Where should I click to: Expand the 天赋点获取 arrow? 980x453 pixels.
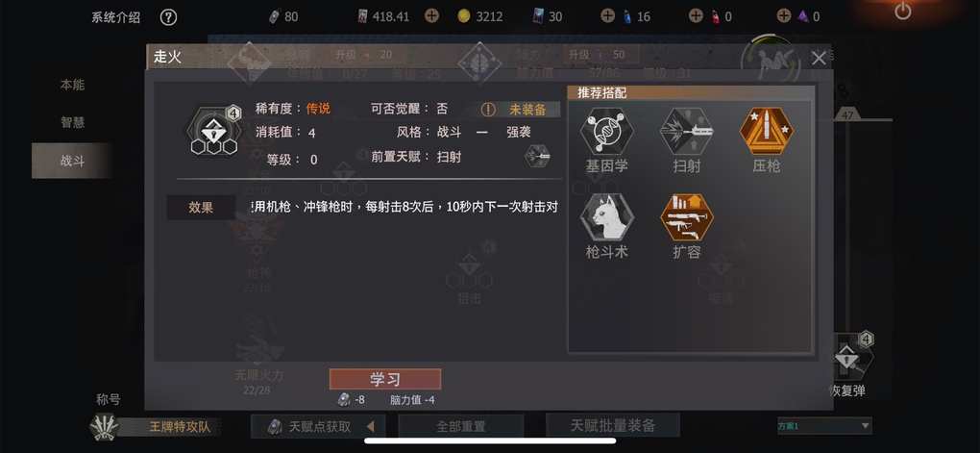click(x=370, y=427)
